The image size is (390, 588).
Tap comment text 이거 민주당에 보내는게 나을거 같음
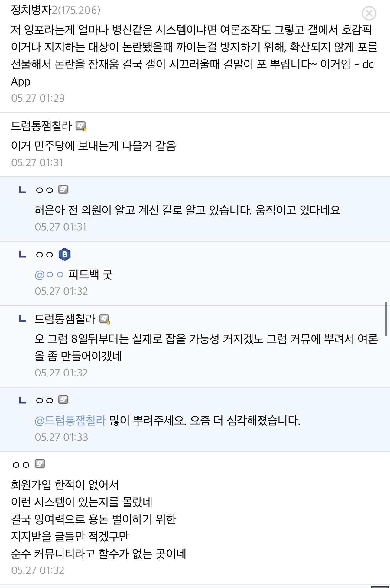coord(93,146)
